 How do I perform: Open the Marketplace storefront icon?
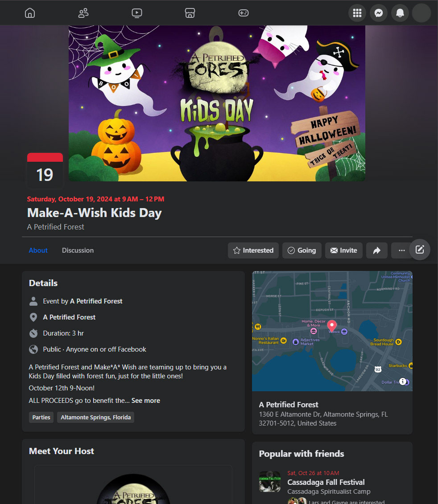190,13
